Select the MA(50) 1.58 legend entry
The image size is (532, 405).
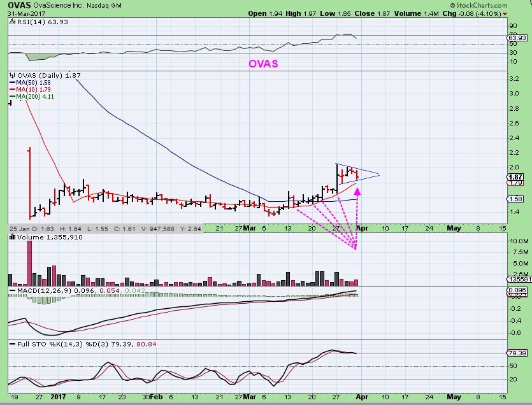pos(33,82)
